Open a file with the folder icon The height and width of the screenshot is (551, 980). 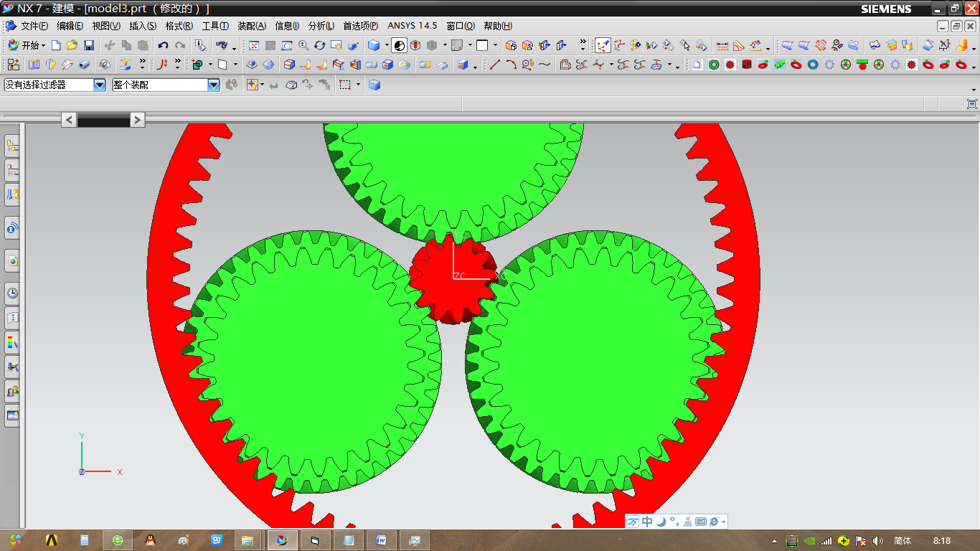coord(72,45)
